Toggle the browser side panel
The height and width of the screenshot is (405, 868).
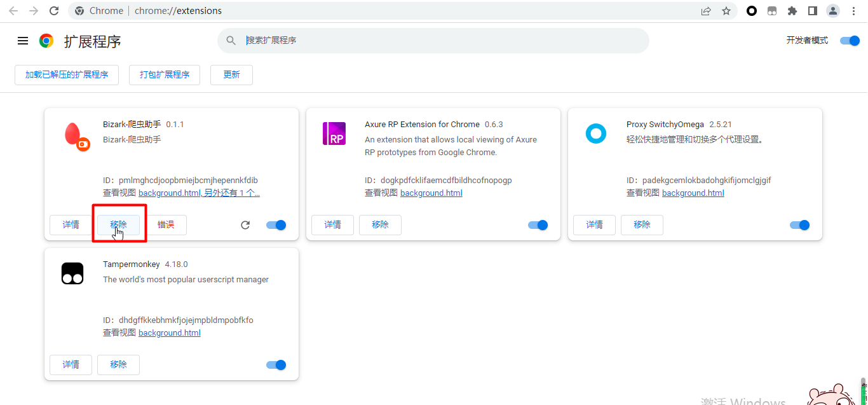813,11
